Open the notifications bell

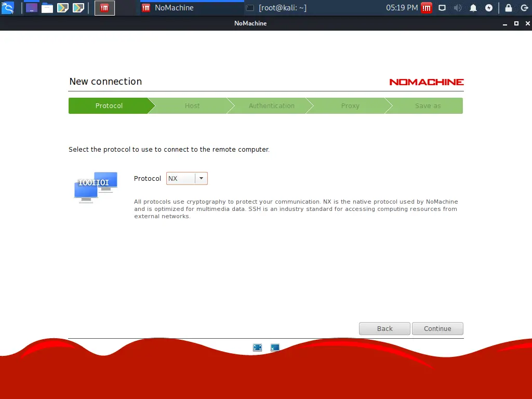[x=473, y=8]
